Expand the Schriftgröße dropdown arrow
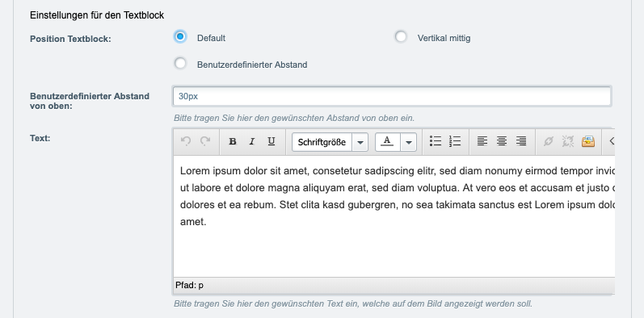Image resolution: width=644 pixels, height=318 pixels. (360, 142)
